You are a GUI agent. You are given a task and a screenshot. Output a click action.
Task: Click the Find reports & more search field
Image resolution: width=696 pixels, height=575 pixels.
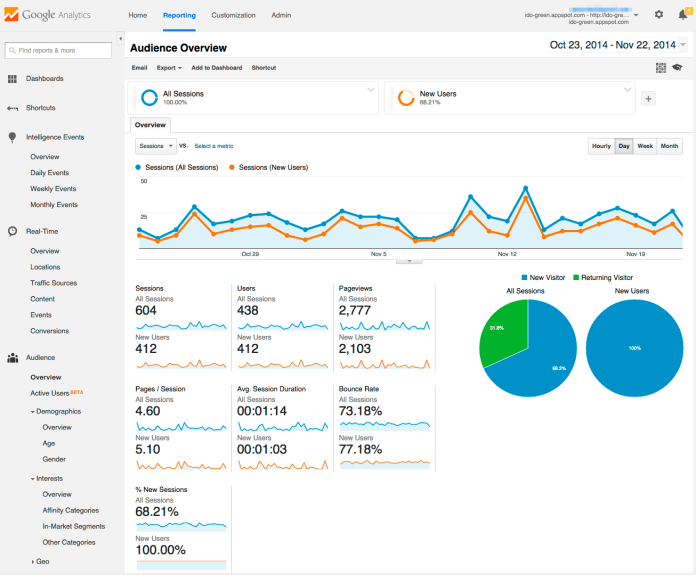pyautogui.click(x=59, y=50)
